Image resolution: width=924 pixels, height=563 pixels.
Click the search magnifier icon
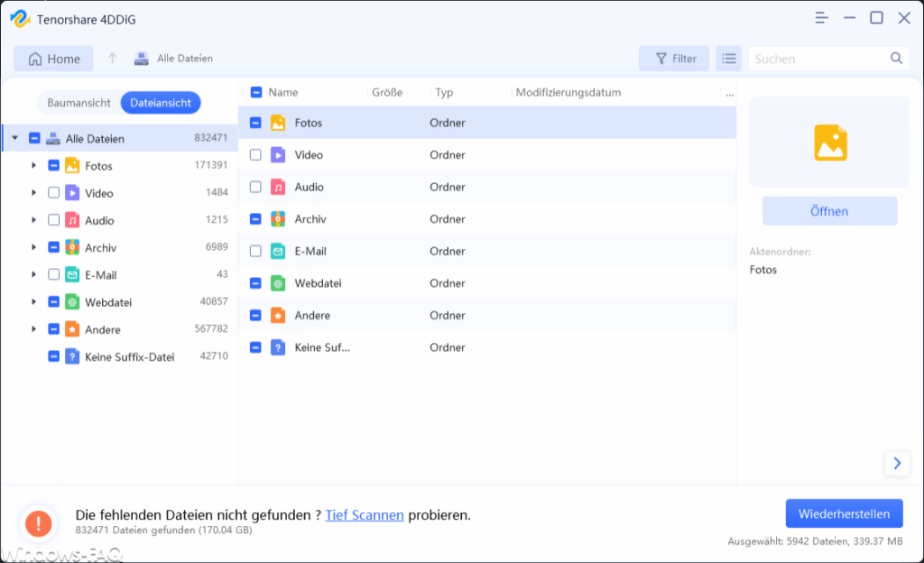pos(896,58)
